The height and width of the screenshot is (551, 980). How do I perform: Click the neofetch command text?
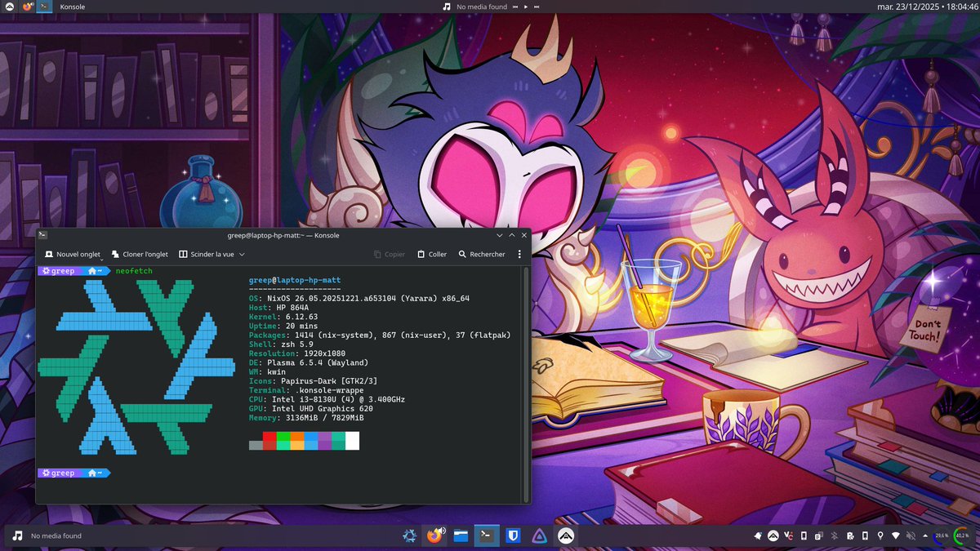tap(134, 270)
